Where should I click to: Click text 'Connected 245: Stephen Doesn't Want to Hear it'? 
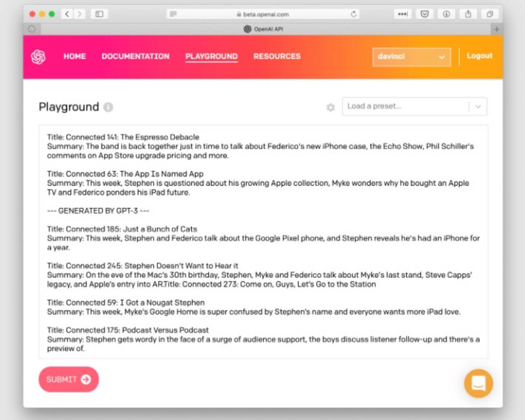click(x=152, y=266)
